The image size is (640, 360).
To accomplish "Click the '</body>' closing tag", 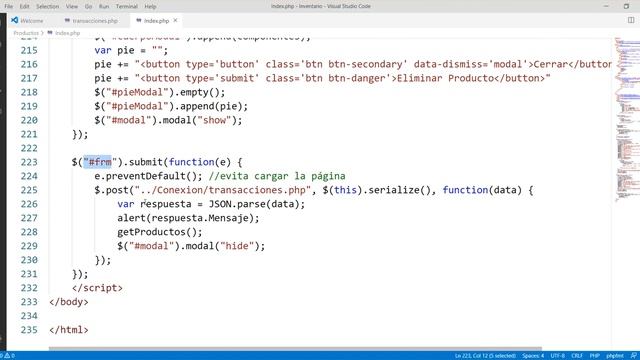I will click(x=69, y=302).
